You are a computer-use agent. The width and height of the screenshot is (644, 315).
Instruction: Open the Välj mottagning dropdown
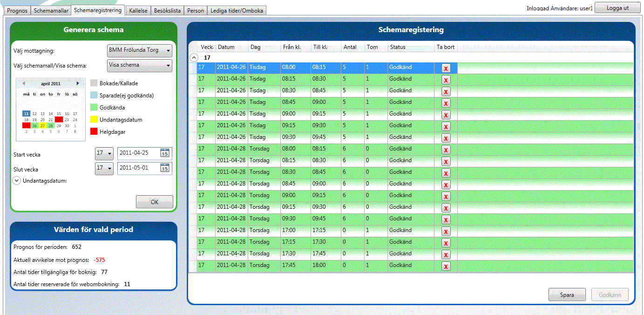[x=139, y=50]
